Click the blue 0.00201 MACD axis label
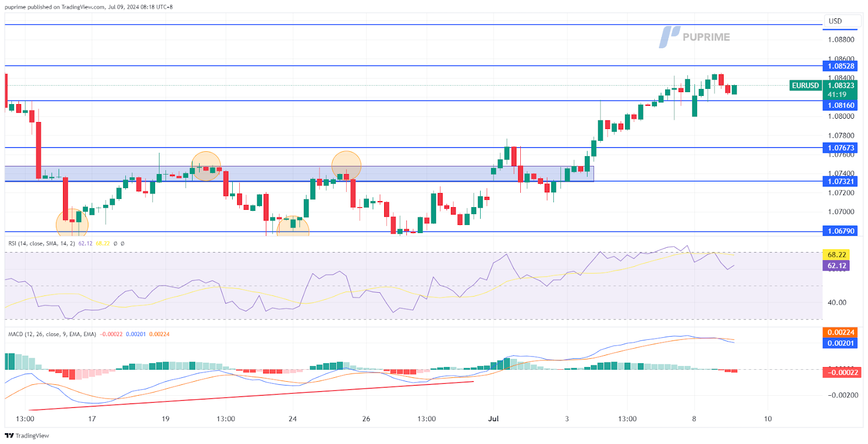868x444 pixels. click(840, 343)
